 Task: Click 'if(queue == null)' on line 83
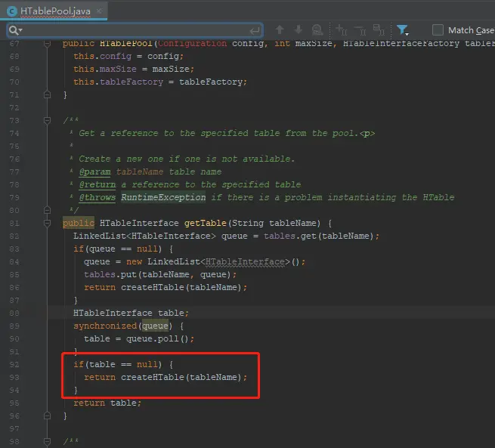tap(117, 249)
